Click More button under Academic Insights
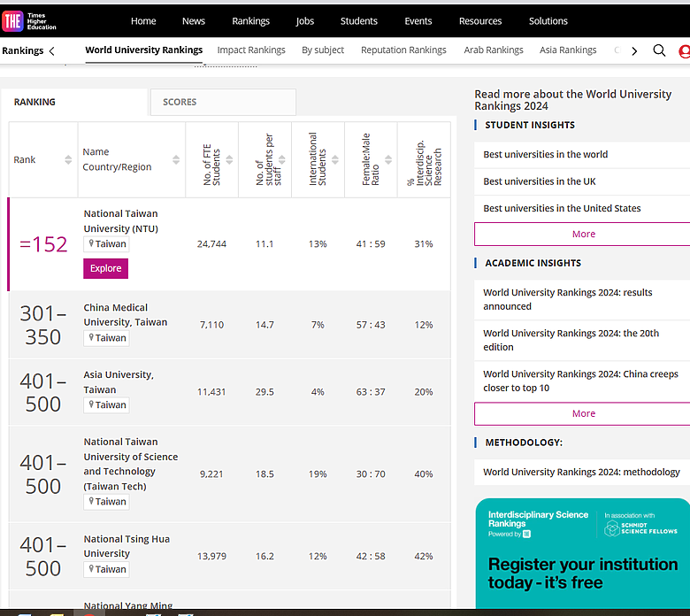This screenshot has height=616, width=690. click(584, 414)
